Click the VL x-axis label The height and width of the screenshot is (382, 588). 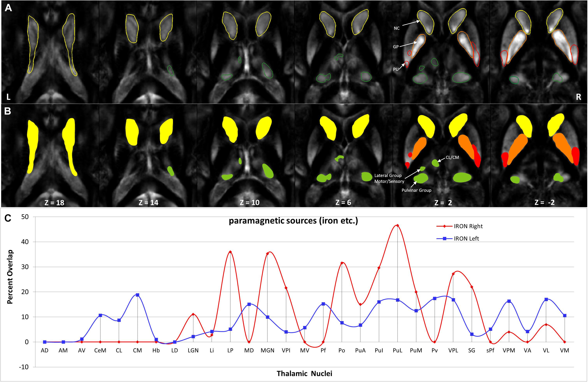[x=546, y=350]
